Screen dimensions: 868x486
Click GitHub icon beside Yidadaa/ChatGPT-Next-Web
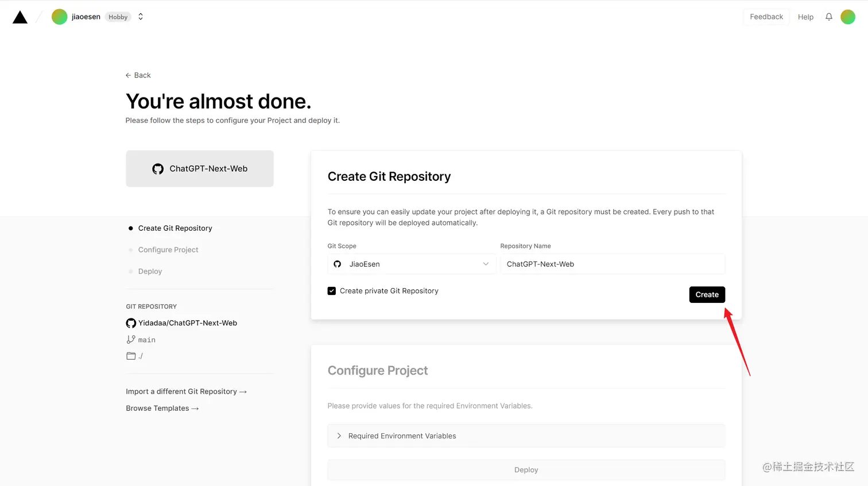click(x=131, y=323)
